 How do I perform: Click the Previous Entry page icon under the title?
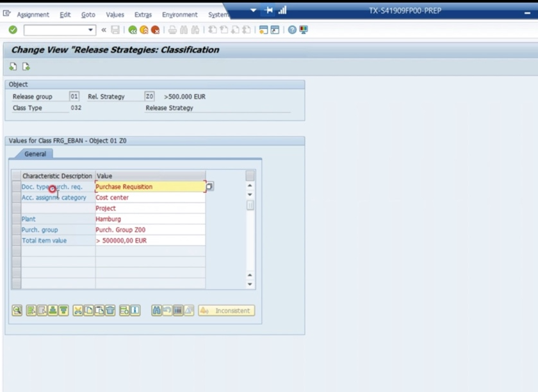click(x=13, y=67)
